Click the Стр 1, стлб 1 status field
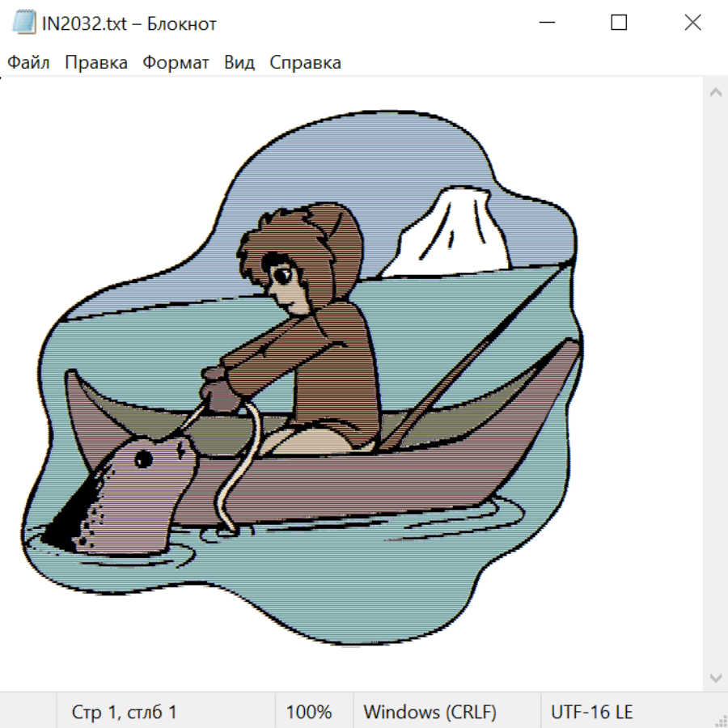The image size is (728, 728). click(x=125, y=713)
